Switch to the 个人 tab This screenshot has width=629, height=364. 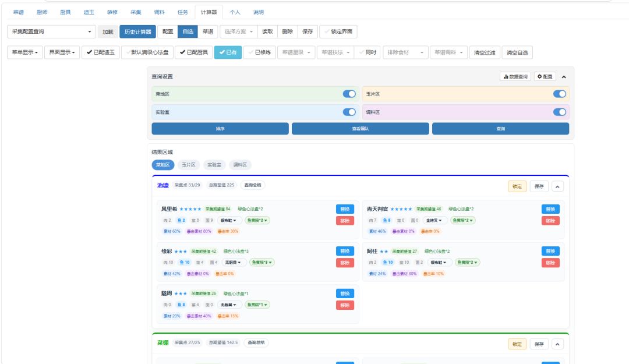(235, 12)
